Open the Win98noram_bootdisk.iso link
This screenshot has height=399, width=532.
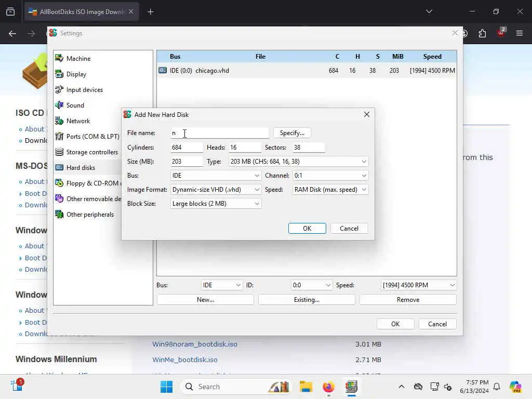pos(195,344)
